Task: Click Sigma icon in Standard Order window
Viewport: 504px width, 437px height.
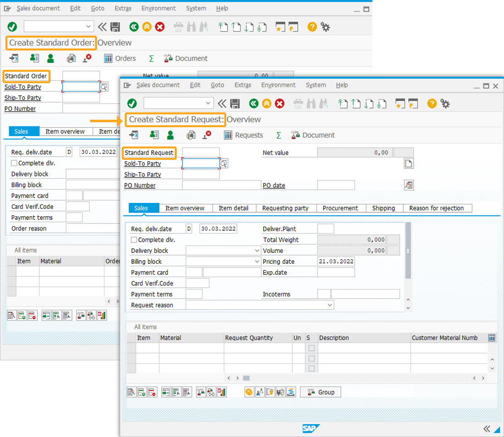Action: [x=151, y=59]
